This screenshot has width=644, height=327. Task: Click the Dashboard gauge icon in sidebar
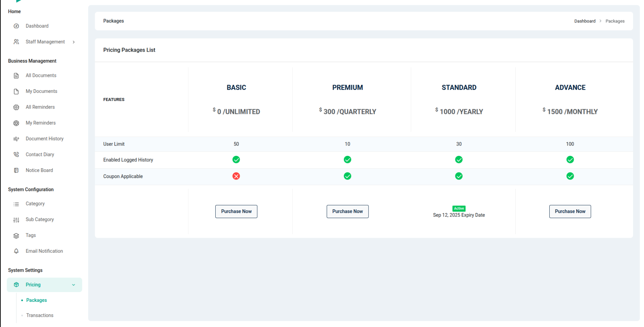(16, 26)
